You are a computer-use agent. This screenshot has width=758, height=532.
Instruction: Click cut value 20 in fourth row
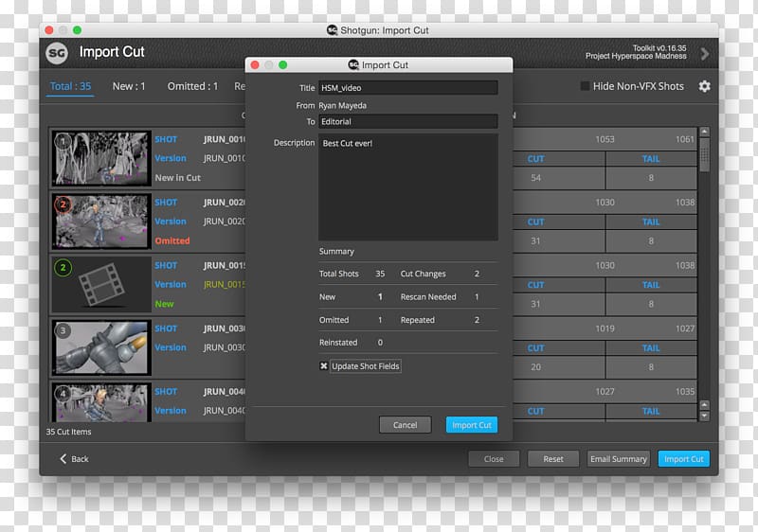pyautogui.click(x=535, y=367)
